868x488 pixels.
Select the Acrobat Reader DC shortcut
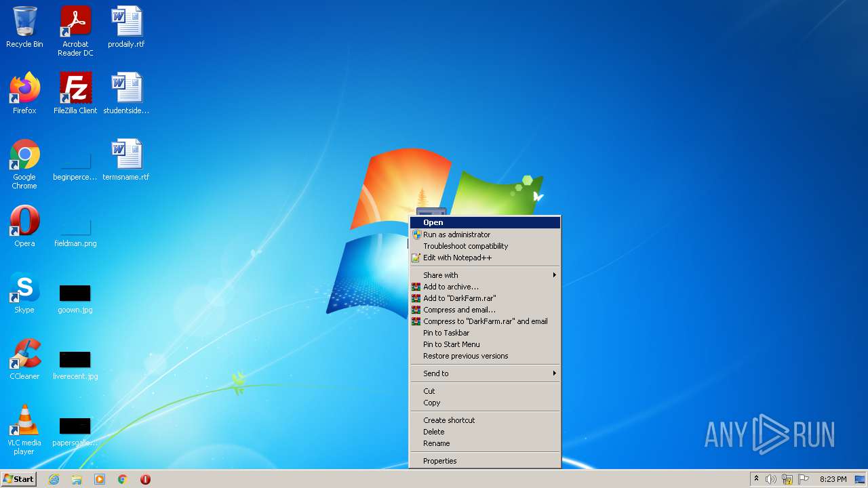point(75,31)
